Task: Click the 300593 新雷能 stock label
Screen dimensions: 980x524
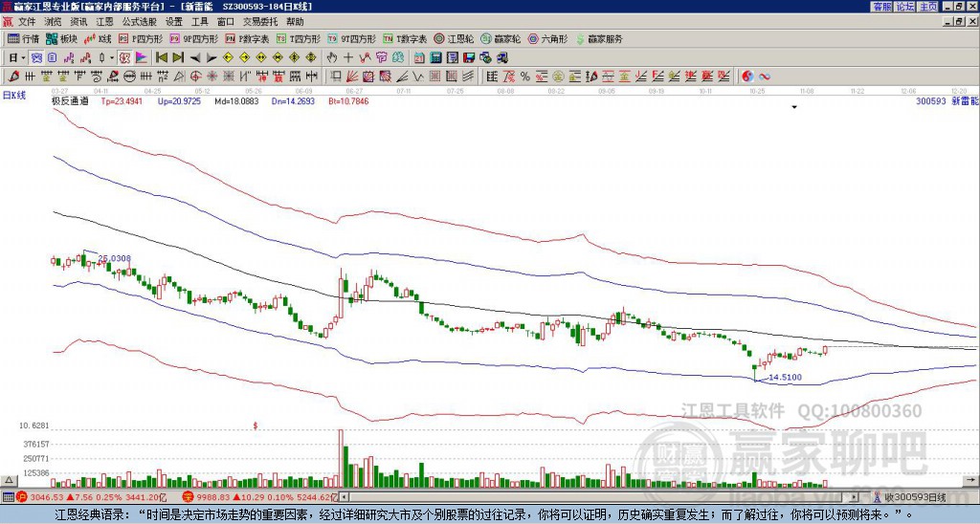Action: click(947, 100)
